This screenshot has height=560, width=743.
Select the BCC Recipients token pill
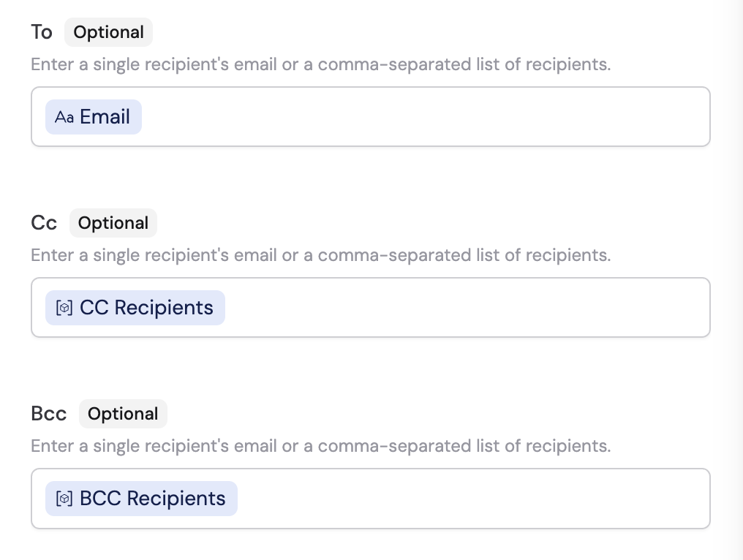pos(140,498)
